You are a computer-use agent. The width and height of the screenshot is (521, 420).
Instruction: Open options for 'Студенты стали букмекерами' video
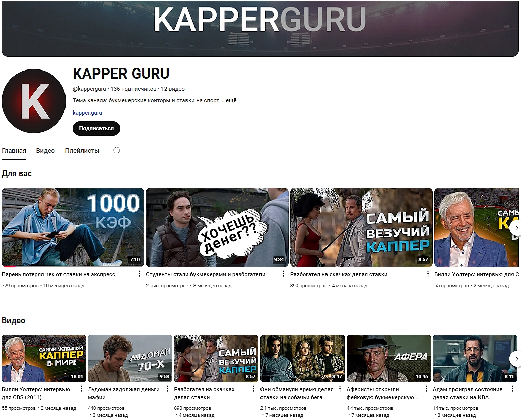click(283, 274)
